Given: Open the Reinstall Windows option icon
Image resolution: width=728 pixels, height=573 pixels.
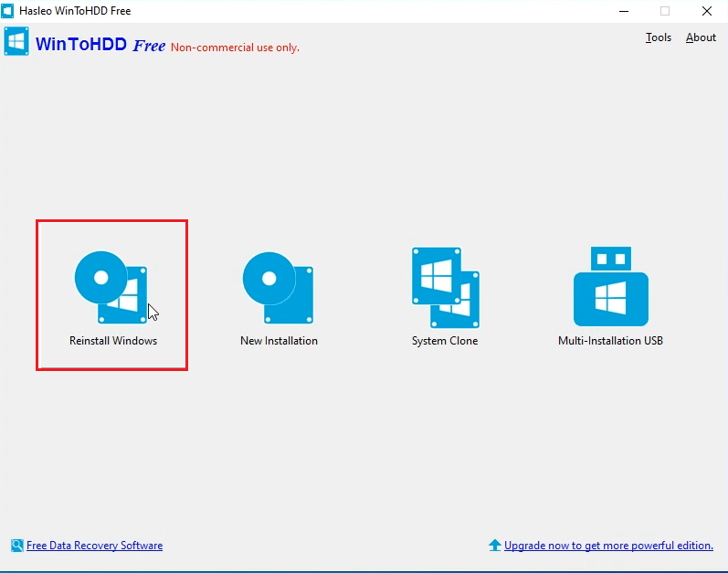Looking at the screenshot, I should [x=111, y=288].
